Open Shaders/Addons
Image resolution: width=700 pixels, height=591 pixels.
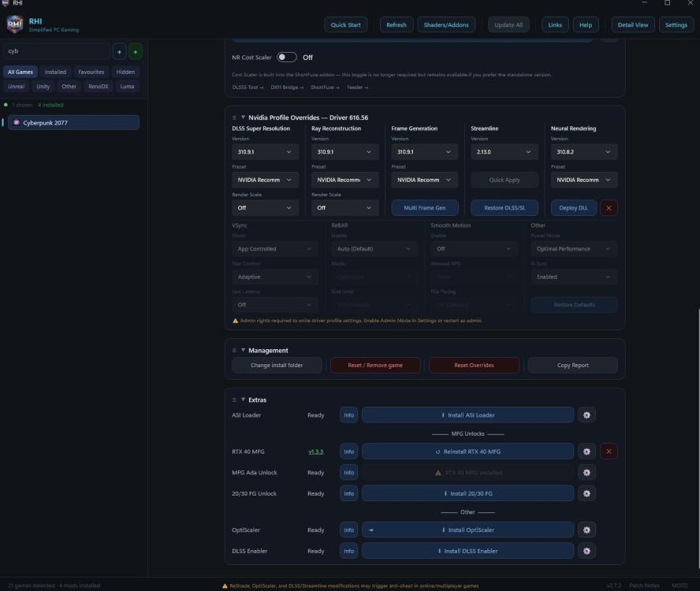coord(446,25)
